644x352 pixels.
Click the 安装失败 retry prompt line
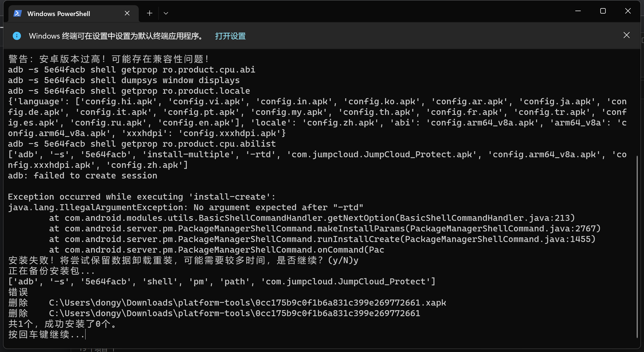point(183,260)
